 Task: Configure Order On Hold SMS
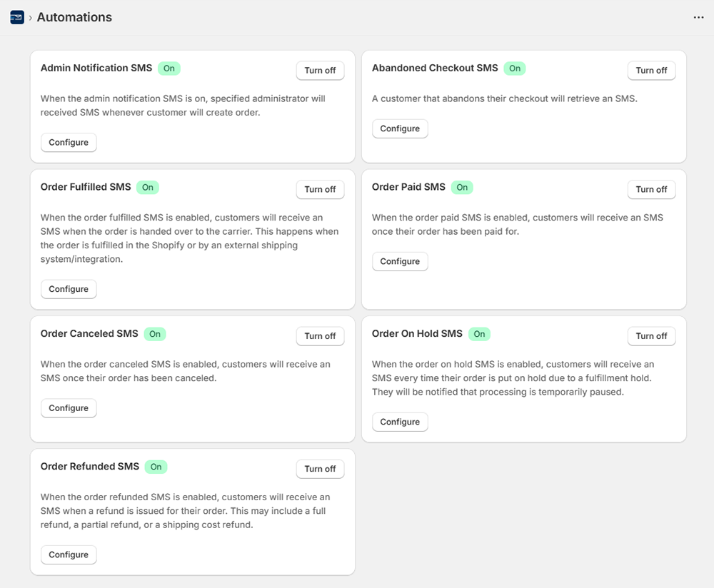tap(400, 422)
